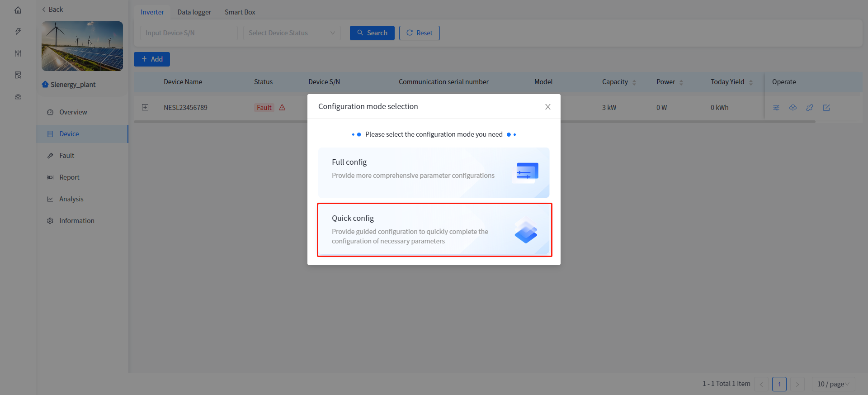
Task: Close the Configuration mode selection dialog
Action: pyautogui.click(x=547, y=107)
